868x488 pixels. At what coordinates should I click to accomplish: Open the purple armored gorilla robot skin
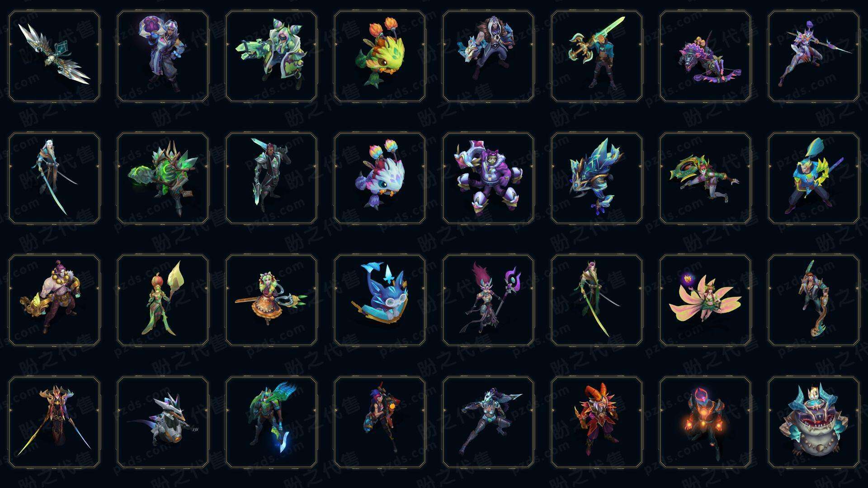tap(488, 178)
